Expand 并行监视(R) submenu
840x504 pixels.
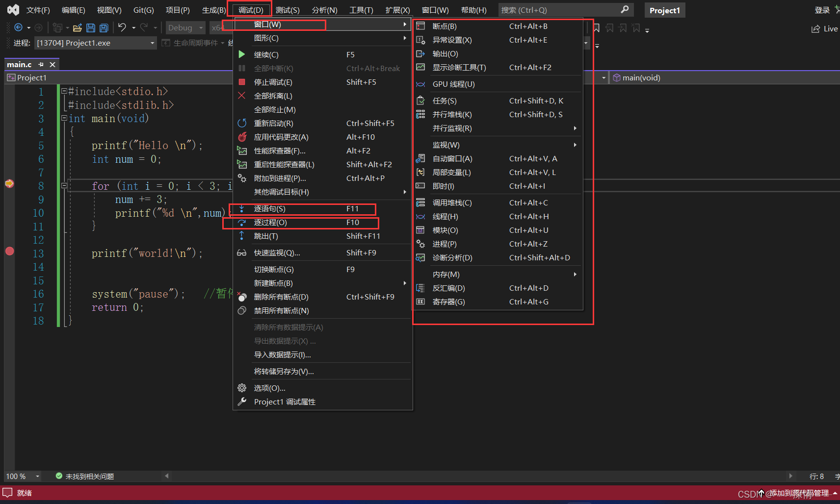tap(498, 128)
